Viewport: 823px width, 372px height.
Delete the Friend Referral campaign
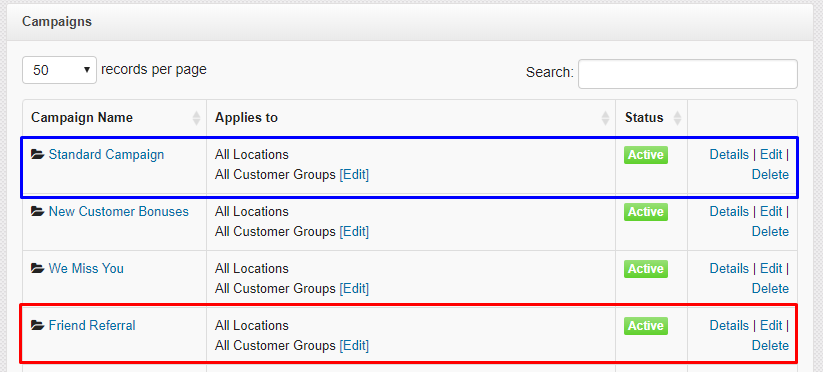click(770, 345)
